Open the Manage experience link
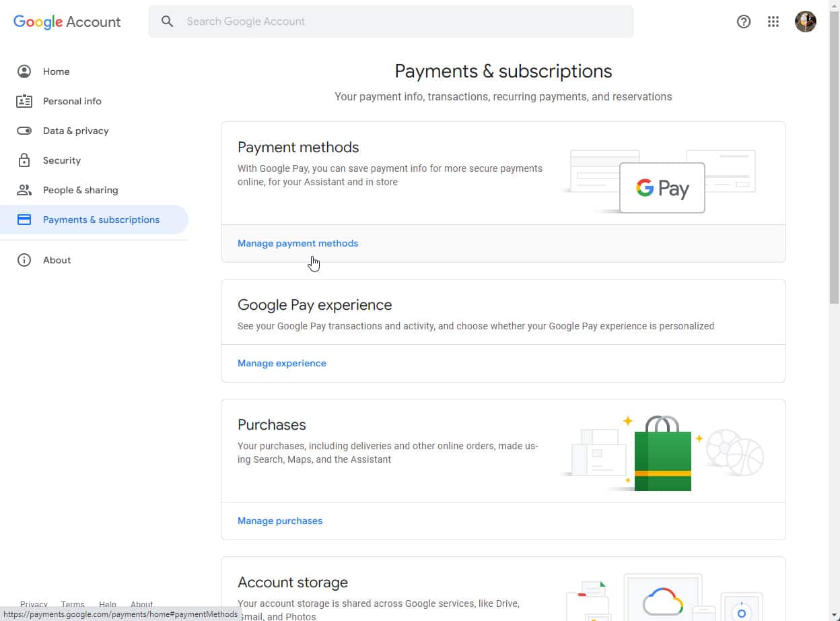The height and width of the screenshot is (621, 840). [281, 363]
